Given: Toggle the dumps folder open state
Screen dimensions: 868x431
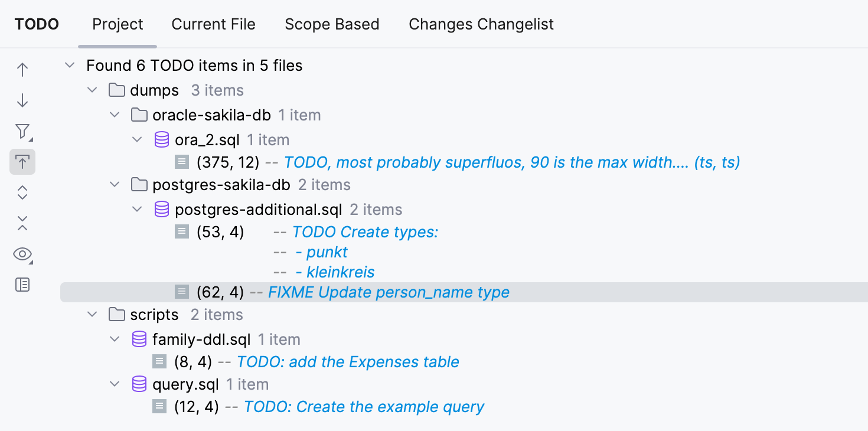Looking at the screenshot, I should (x=92, y=90).
